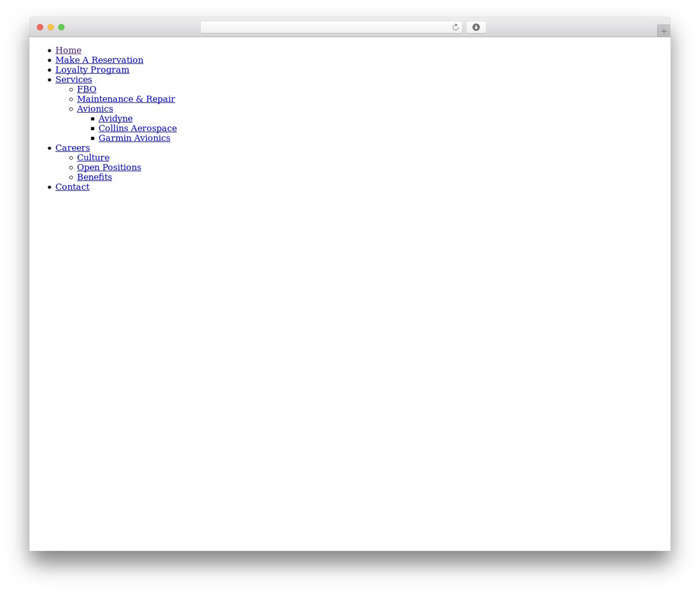Screen dimensions: 700x593
Task: Click the red close window button
Action: click(x=40, y=27)
